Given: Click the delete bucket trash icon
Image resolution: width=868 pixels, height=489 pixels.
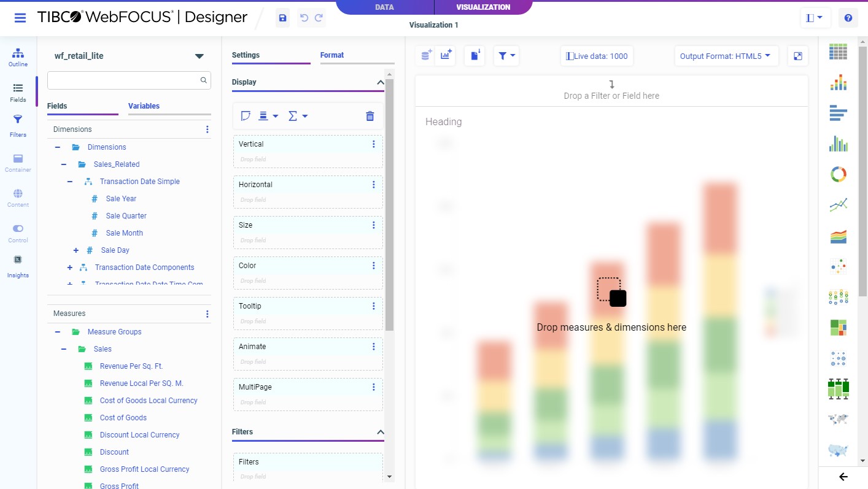Looking at the screenshot, I should point(370,115).
